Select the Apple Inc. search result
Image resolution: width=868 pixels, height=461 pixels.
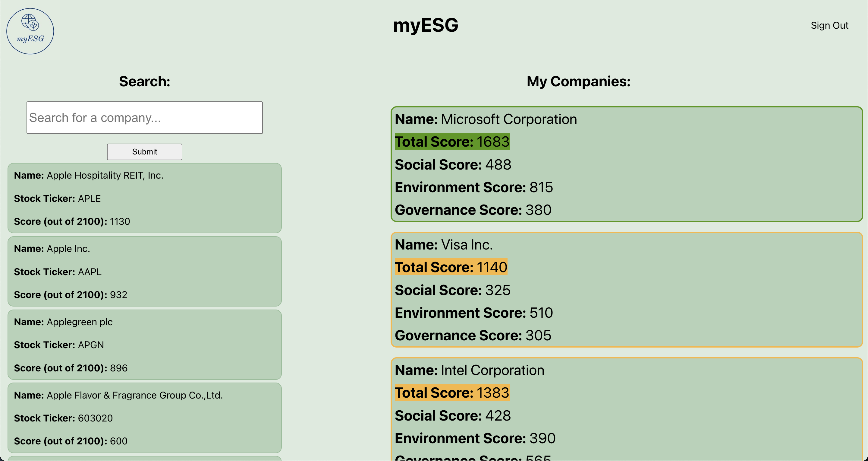click(145, 271)
